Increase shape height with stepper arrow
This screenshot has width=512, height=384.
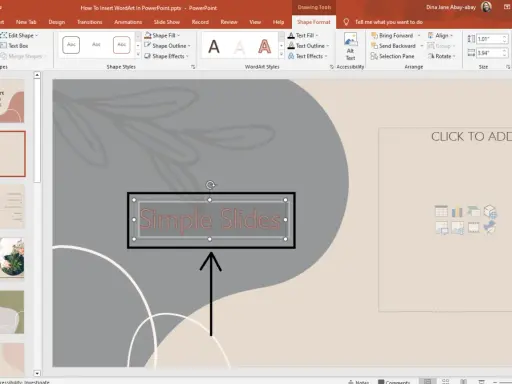505,37
